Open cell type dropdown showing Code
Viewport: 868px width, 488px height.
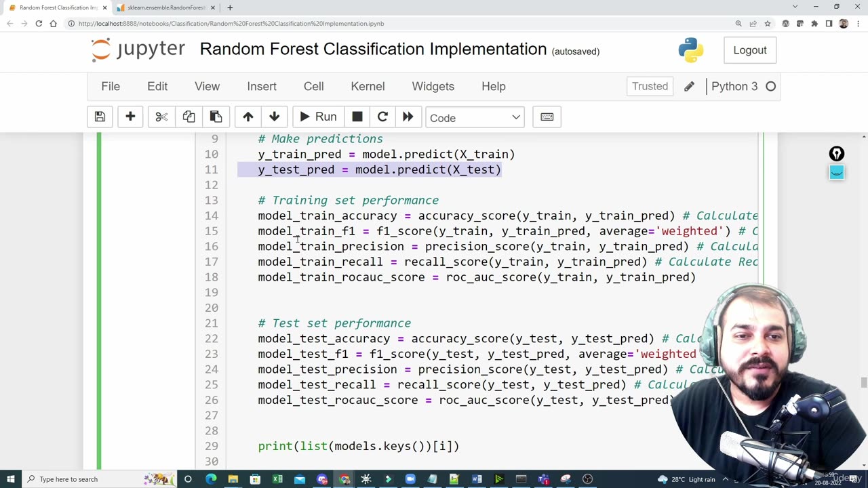coord(475,118)
